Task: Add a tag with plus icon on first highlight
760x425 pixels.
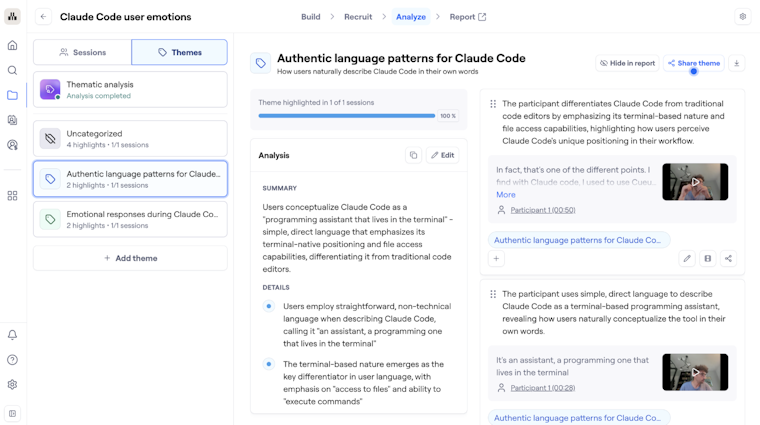Action: tap(496, 258)
